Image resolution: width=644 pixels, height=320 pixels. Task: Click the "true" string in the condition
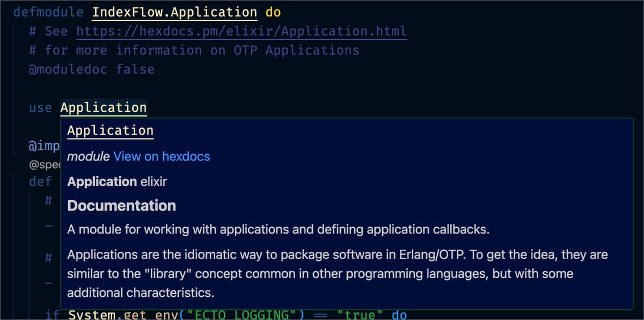359,314
